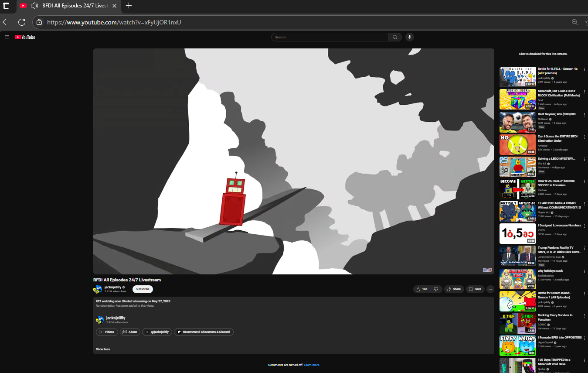Screen dimensions: 588x373
Task: Dislike the video with the thumbs-down icon
Action: (436, 289)
